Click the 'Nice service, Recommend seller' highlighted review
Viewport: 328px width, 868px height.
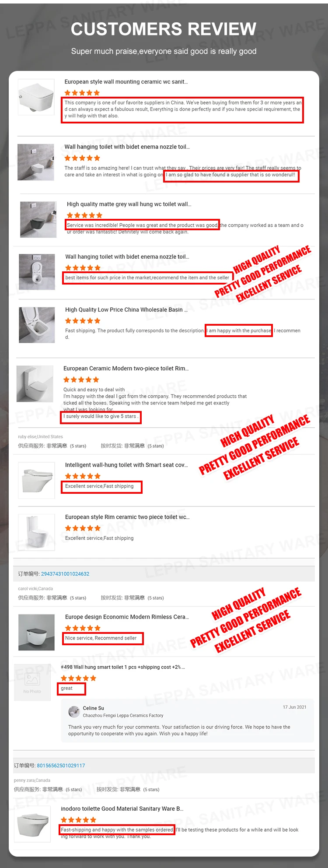click(103, 638)
